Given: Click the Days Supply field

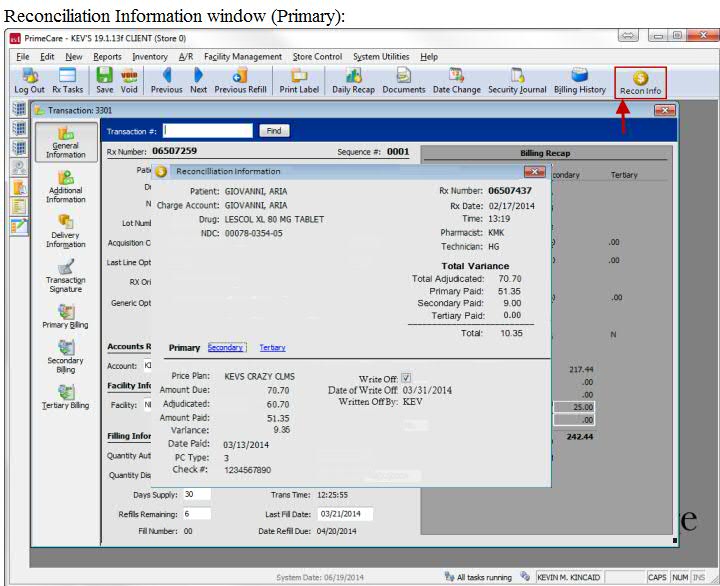Looking at the screenshot, I should pos(197,494).
